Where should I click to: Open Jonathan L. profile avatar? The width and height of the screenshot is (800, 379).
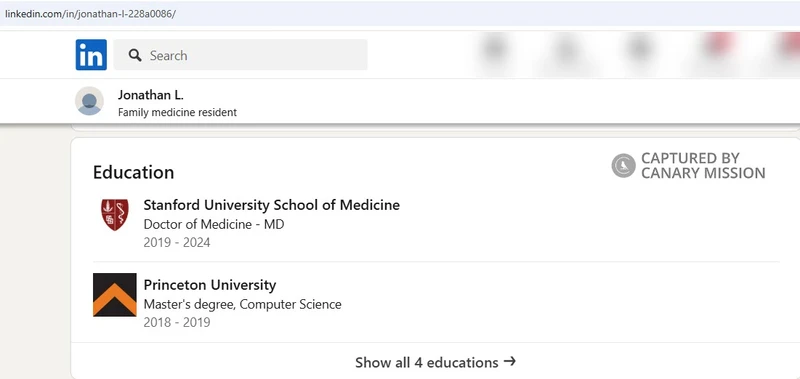(x=89, y=101)
